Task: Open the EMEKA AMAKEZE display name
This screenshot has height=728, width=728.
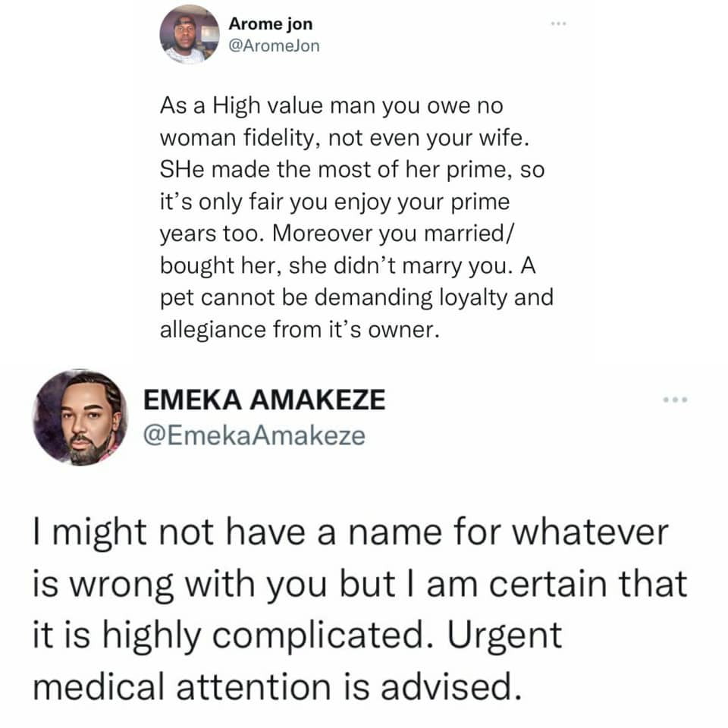Action: pyautogui.click(x=264, y=400)
